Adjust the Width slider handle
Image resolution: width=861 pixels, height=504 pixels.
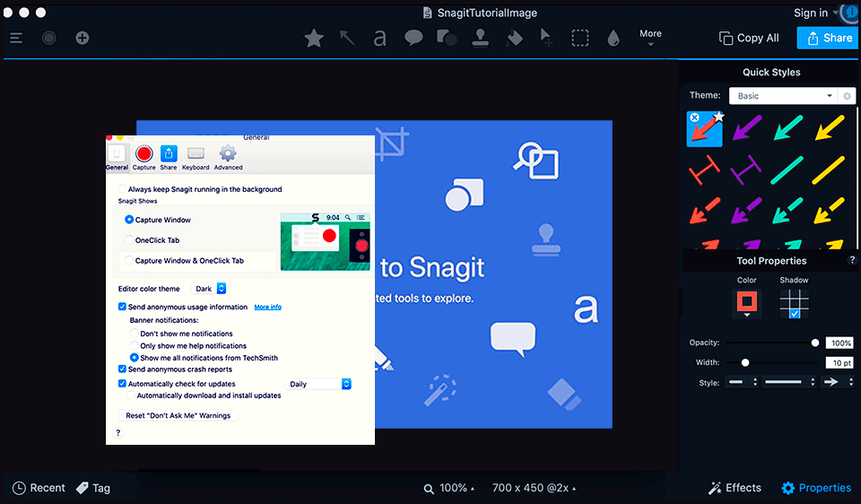(745, 362)
